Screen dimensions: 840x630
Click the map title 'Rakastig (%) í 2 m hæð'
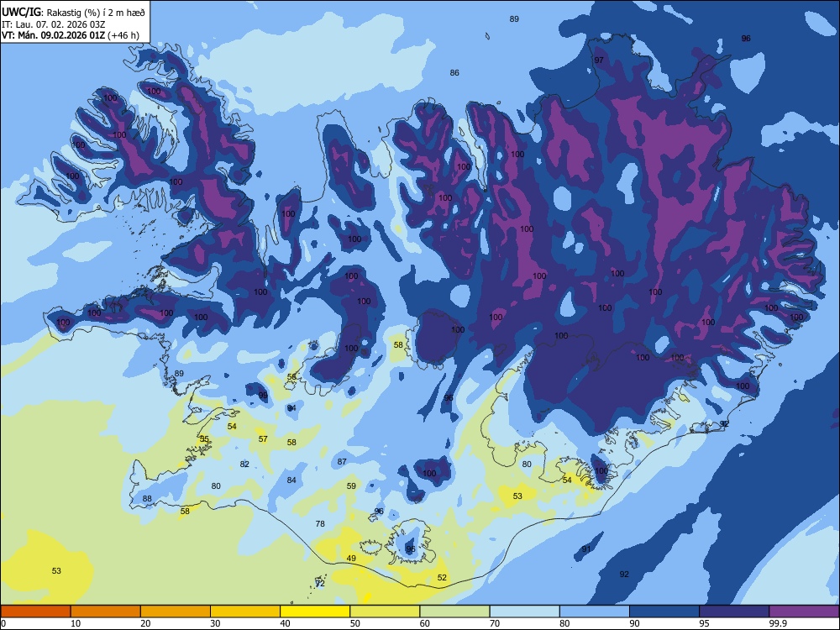(x=96, y=12)
